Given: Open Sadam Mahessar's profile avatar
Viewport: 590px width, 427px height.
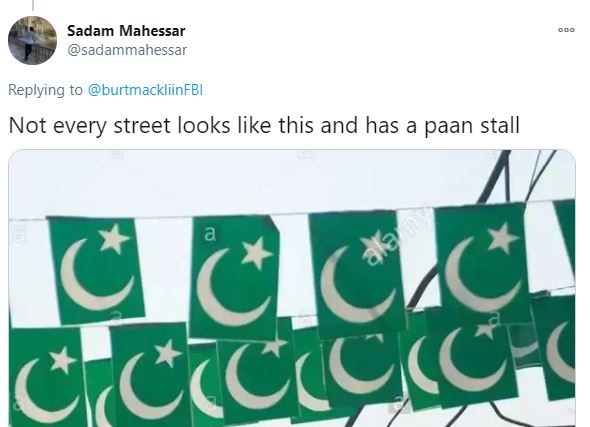Looking at the screenshot, I should coord(32,40).
